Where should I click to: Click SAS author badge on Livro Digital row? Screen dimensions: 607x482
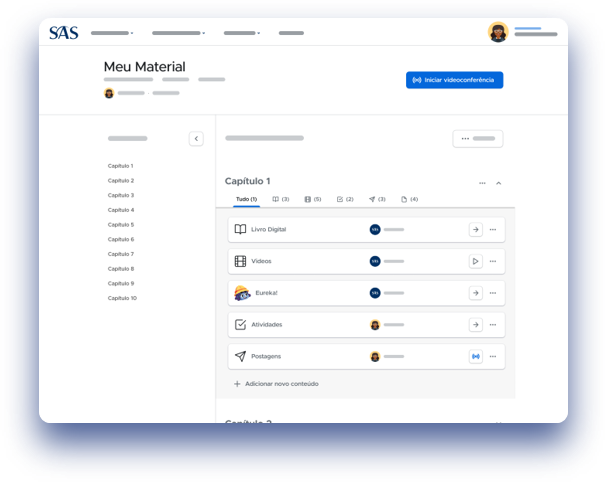[375, 230]
